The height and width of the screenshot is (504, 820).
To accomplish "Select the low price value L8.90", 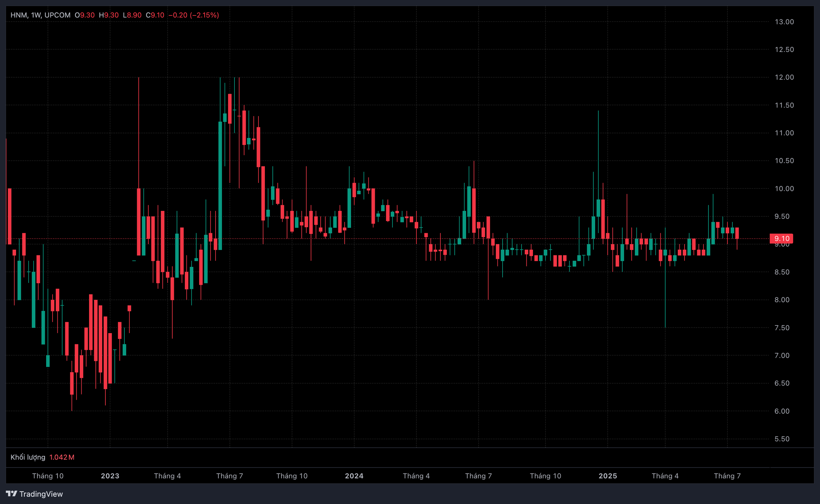I will (x=132, y=15).
